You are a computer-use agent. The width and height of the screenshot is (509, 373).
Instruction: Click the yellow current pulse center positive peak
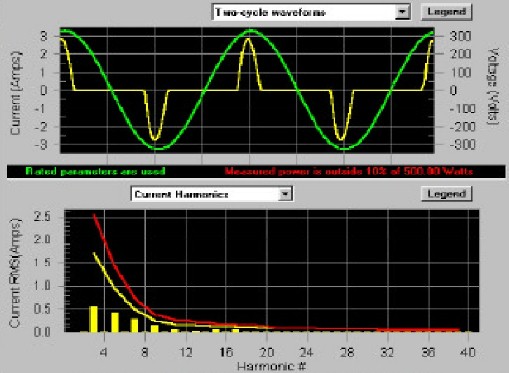point(247,40)
